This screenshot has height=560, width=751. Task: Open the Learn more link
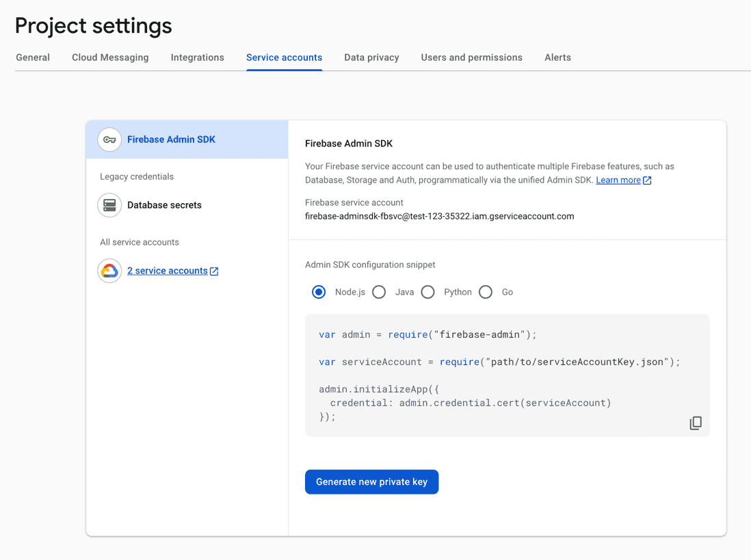pyautogui.click(x=618, y=180)
